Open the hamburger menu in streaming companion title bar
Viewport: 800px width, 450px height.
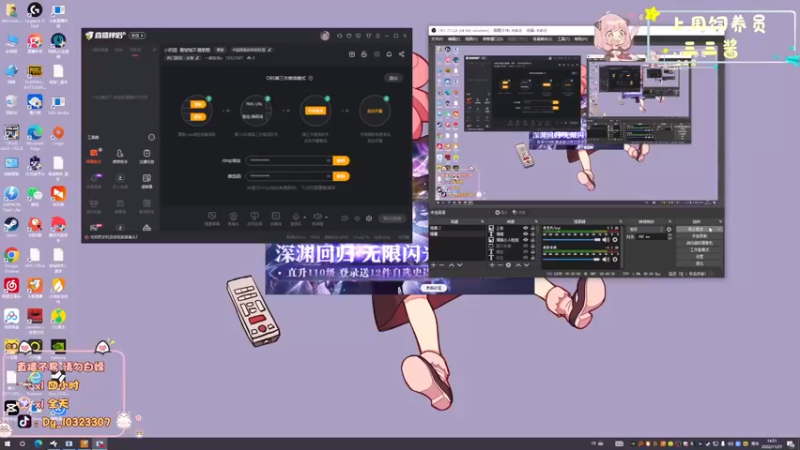(x=378, y=36)
